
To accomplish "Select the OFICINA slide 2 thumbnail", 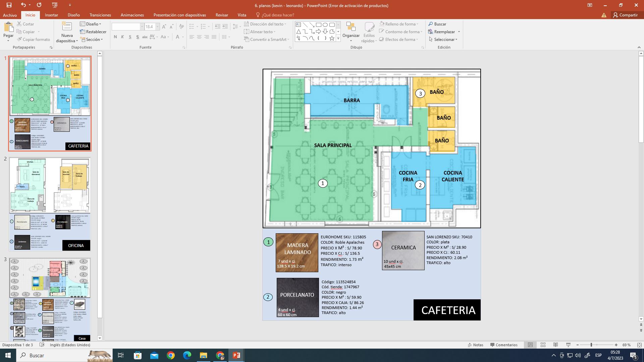I will (50, 204).
